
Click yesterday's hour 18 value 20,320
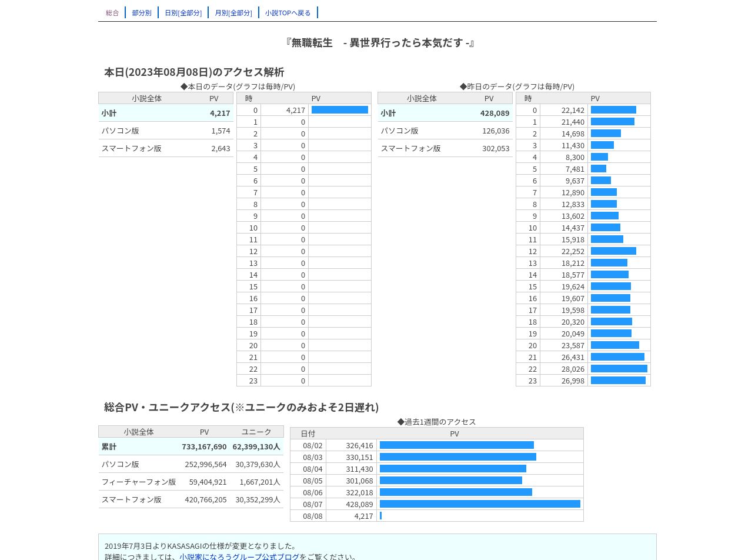tap(573, 322)
